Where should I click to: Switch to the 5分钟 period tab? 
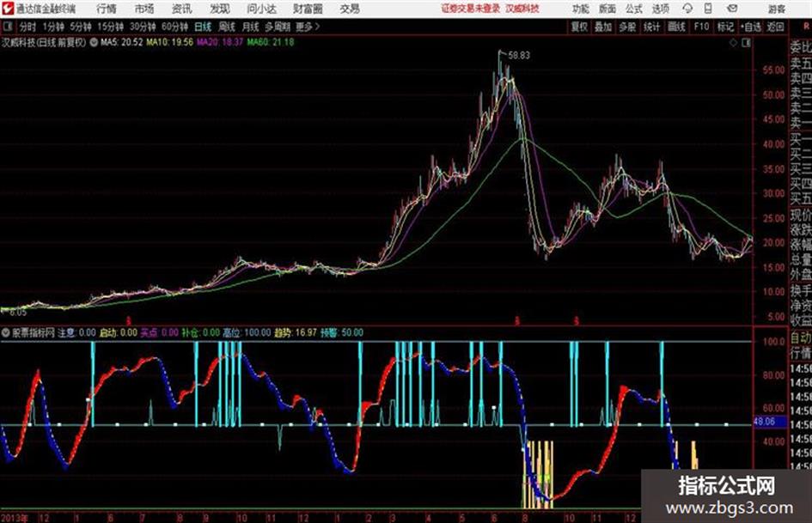point(81,27)
